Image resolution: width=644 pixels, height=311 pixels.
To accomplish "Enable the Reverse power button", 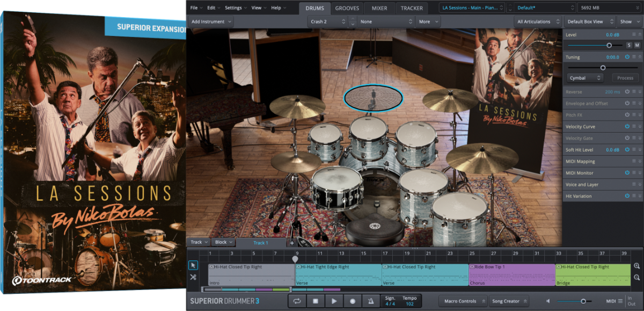I will tap(627, 92).
